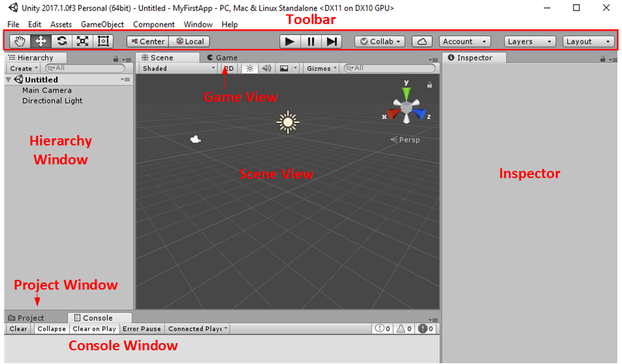Clear the Console messages
The height and width of the screenshot is (364, 622).
click(x=18, y=329)
